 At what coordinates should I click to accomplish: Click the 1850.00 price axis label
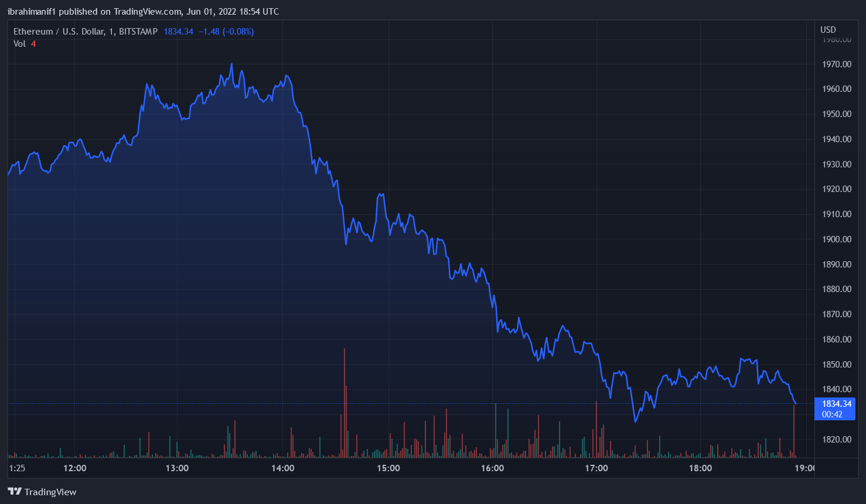click(x=836, y=365)
